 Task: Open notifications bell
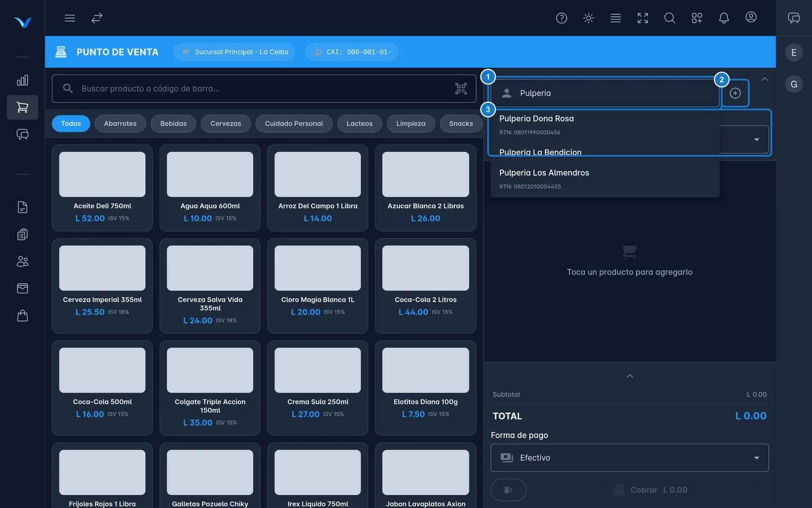click(x=724, y=18)
